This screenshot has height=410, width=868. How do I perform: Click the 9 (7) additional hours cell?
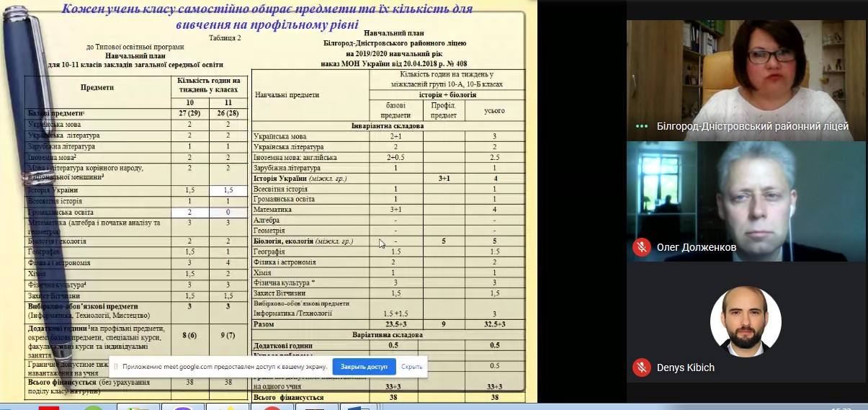point(228,335)
